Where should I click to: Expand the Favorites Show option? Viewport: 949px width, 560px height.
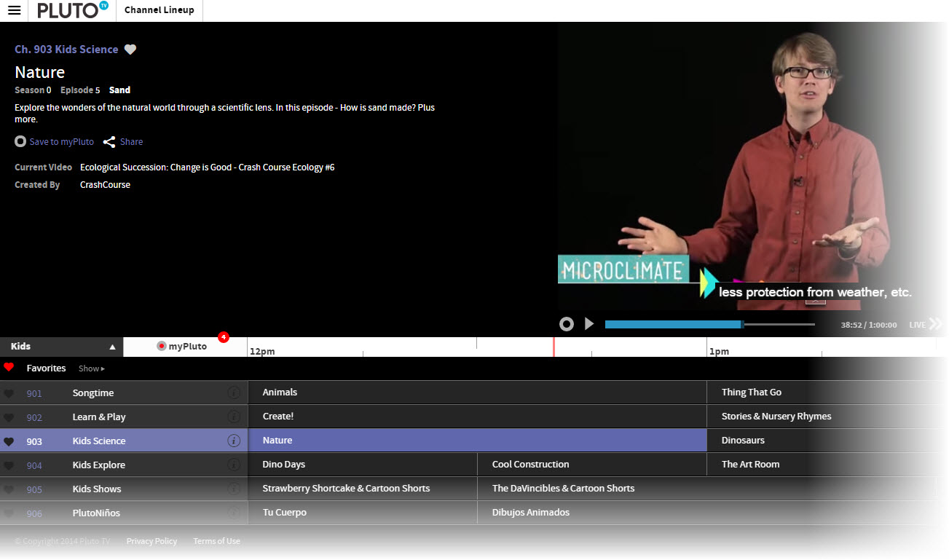[x=92, y=368]
